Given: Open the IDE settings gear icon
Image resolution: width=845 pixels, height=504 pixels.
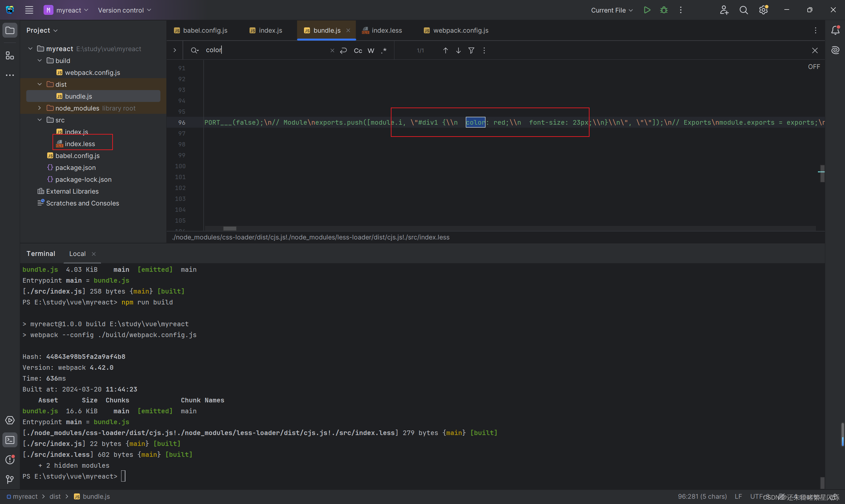Looking at the screenshot, I should click(763, 10).
